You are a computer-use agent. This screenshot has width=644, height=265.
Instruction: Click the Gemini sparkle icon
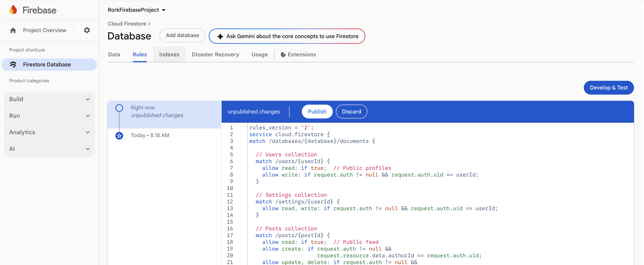click(220, 37)
